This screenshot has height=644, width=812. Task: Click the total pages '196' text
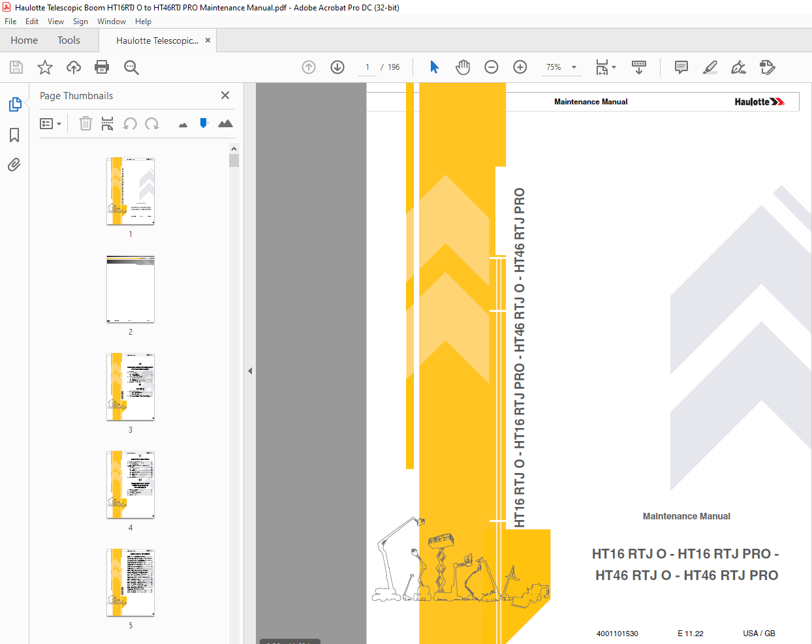coord(394,67)
